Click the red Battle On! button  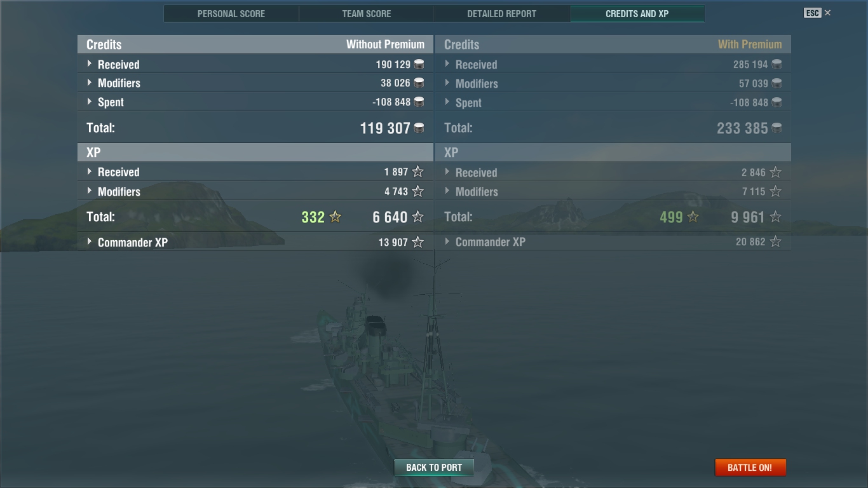pyautogui.click(x=750, y=467)
